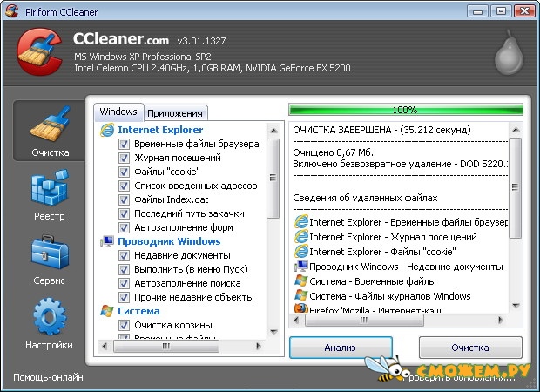The image size is (540, 392).
Task: Click the Piriform pear icon
Action: tap(509, 52)
